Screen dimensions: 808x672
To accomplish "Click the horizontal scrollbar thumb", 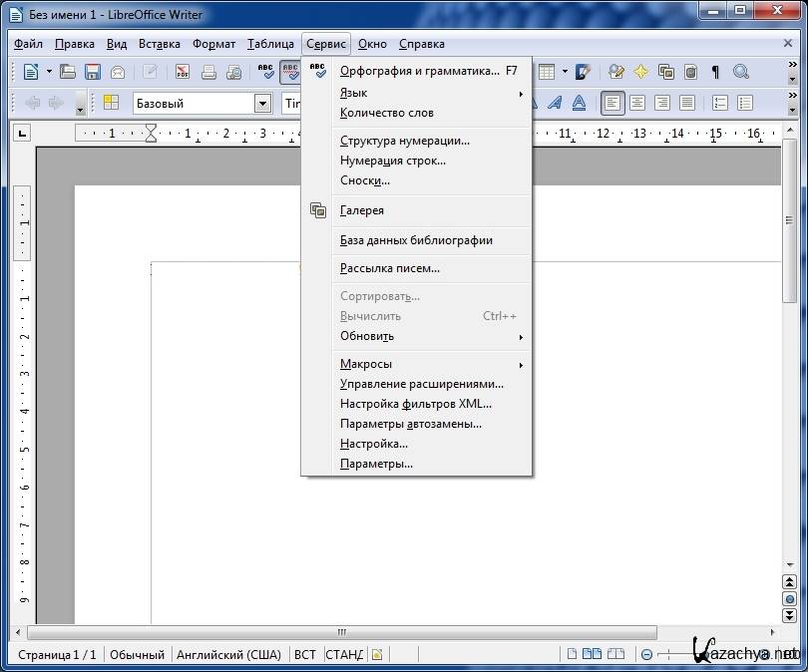I will tap(341, 632).
